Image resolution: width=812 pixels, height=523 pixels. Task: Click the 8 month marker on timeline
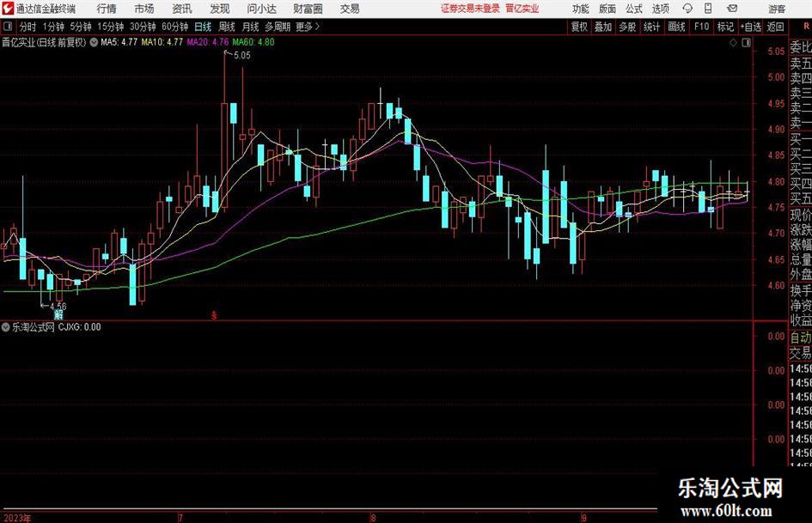pos(373,518)
